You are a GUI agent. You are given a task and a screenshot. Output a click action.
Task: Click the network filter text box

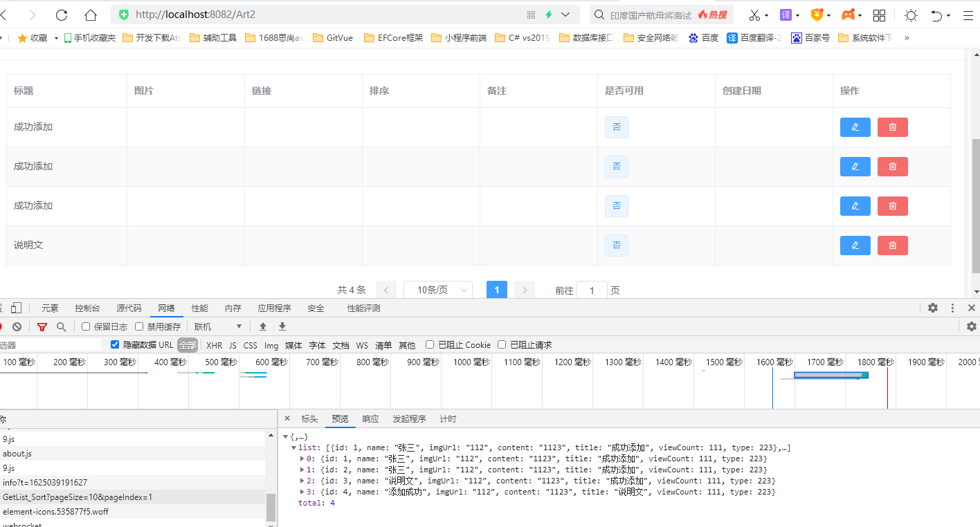coord(51,345)
